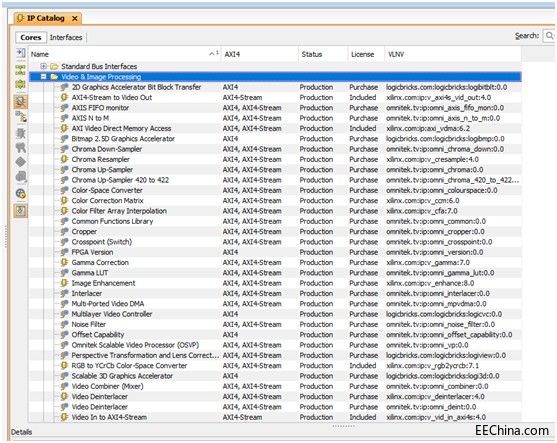Expand the Standard Bus Interfaces folder
Image resolution: width=557 pixels, height=443 pixels.
[43, 66]
